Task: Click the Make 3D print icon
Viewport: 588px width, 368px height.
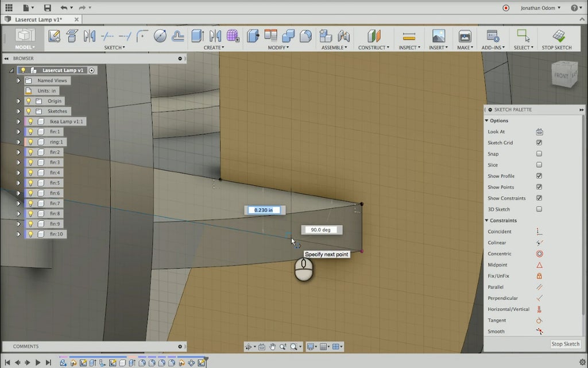Action: click(465, 36)
